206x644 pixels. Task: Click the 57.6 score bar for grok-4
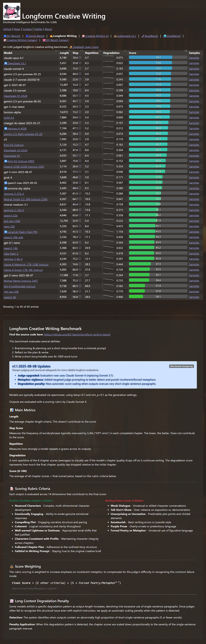[x=158, y=177]
